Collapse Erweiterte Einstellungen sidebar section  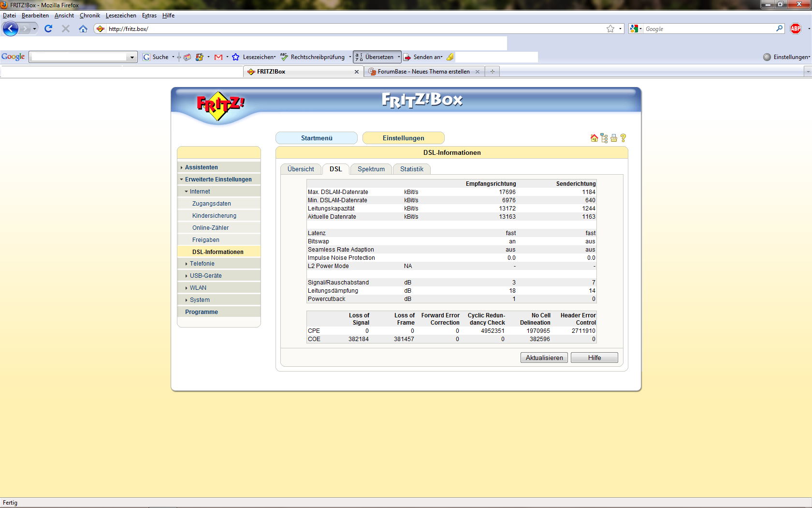point(218,179)
